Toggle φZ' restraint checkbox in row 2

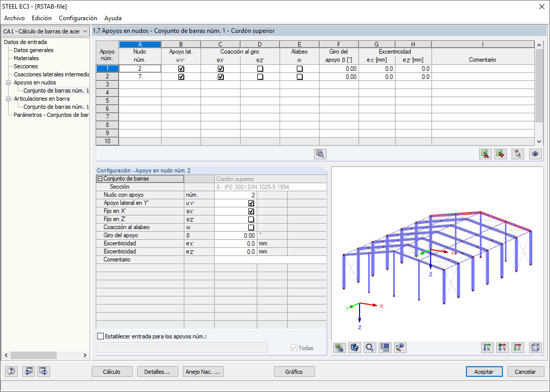click(x=260, y=77)
